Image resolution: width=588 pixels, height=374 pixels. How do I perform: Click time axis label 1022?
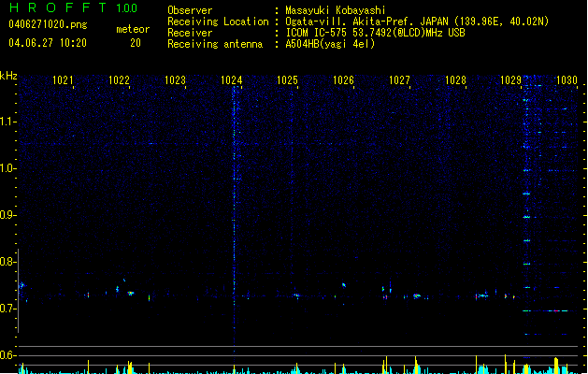(119, 80)
